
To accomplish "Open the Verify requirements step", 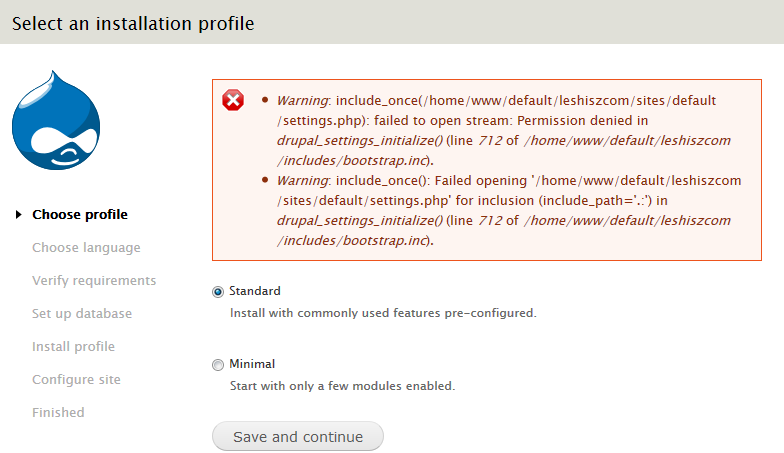I will [x=94, y=281].
